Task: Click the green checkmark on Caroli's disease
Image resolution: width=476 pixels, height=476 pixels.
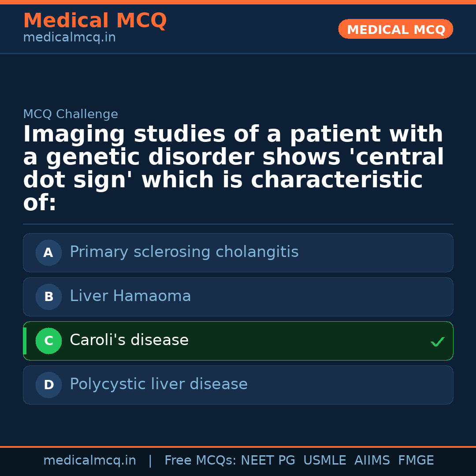Action: point(437,342)
